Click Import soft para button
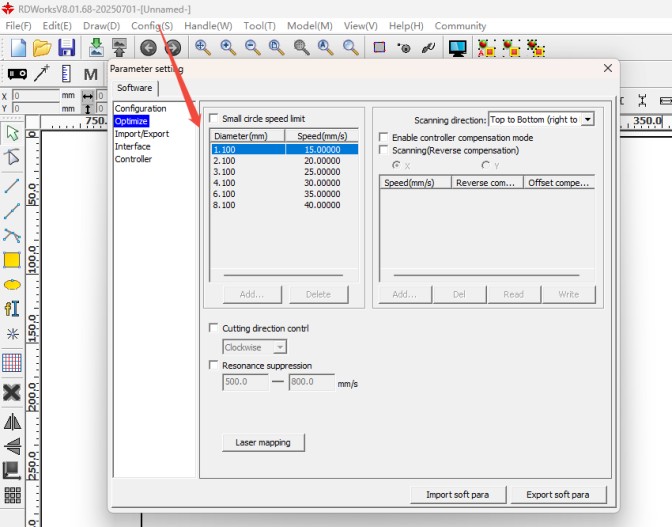Viewport: 672px width, 527px height. [458, 494]
